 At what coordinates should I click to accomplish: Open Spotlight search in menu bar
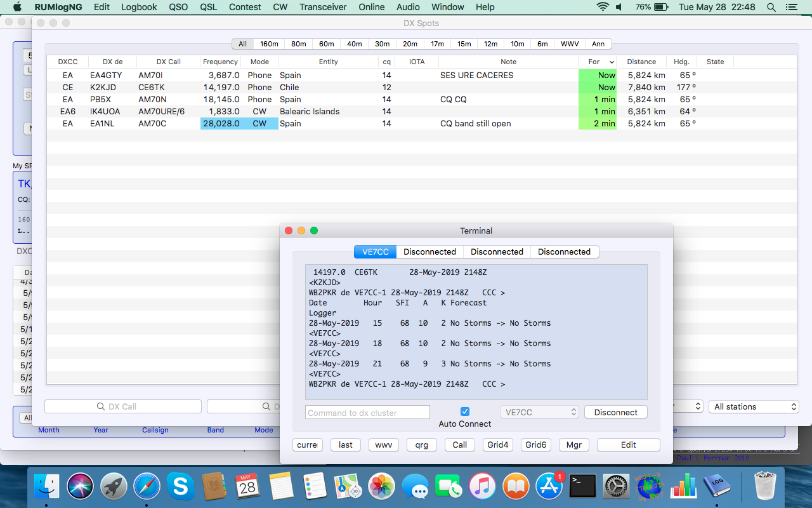(771, 7)
